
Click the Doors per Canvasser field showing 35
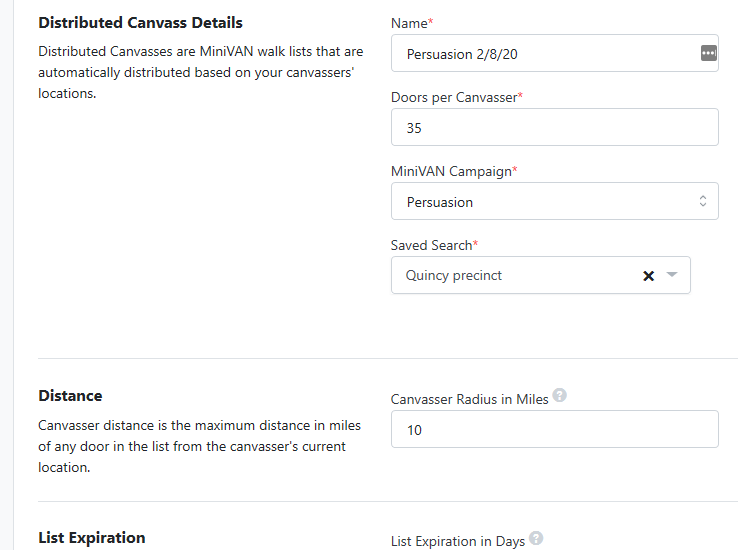(554, 128)
